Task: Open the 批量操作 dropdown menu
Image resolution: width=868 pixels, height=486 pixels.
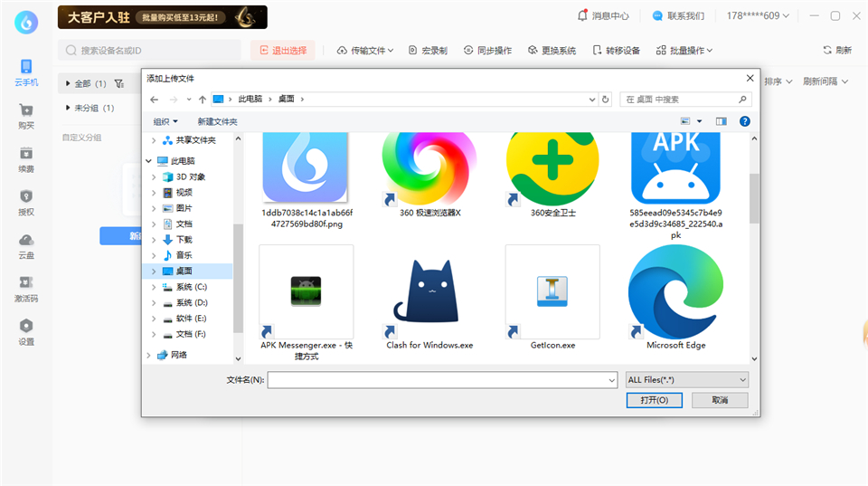Action: coord(684,51)
